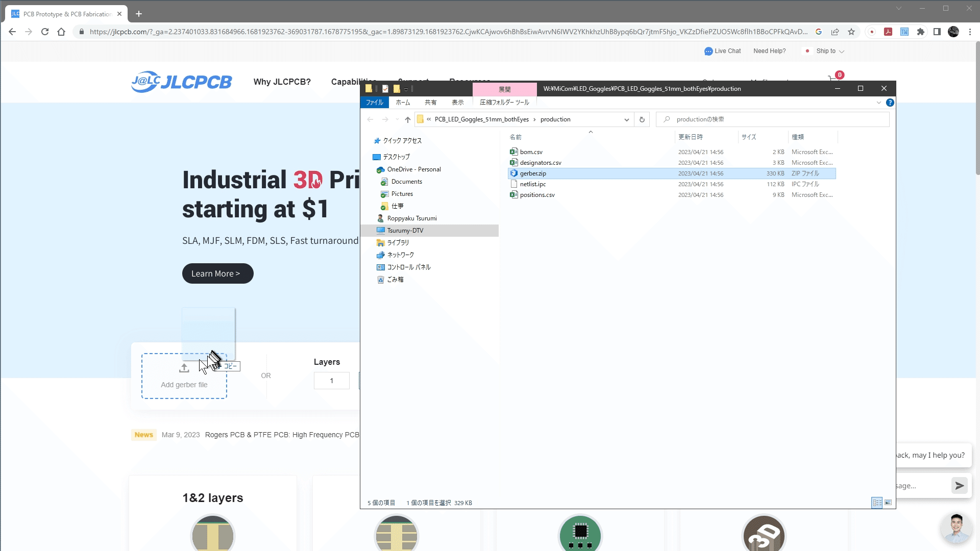The height and width of the screenshot is (551, 980).
Task: Open the address bar path dropdown
Action: [x=626, y=119]
